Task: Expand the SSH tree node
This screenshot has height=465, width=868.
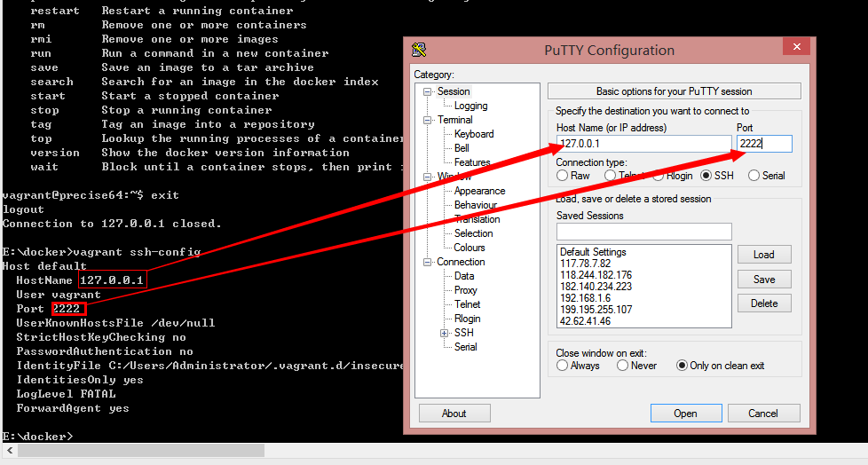Action: [445, 333]
